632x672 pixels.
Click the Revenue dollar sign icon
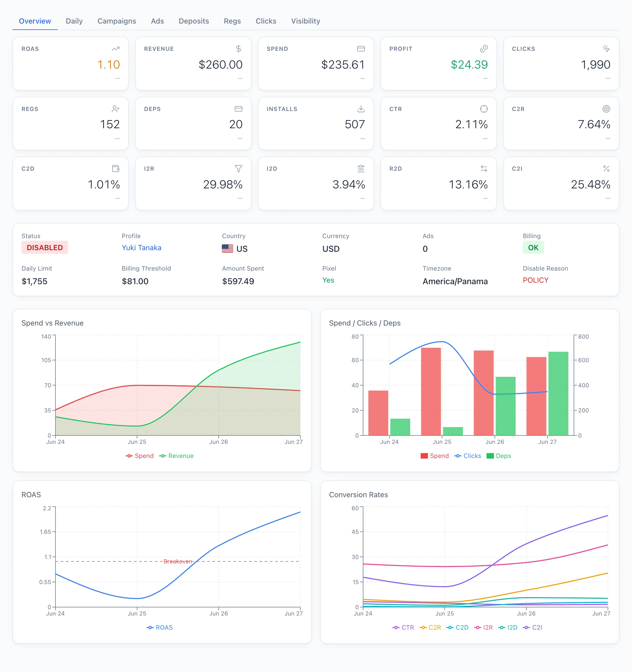pyautogui.click(x=238, y=49)
